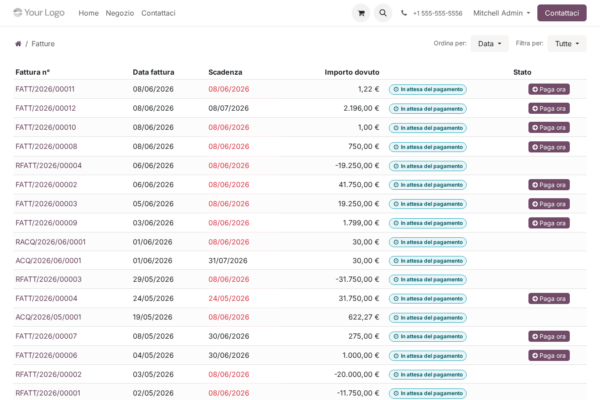Pay now for invoice FATT/2026/00009
Image resolution: width=600 pixels, height=400 pixels.
pos(549,223)
